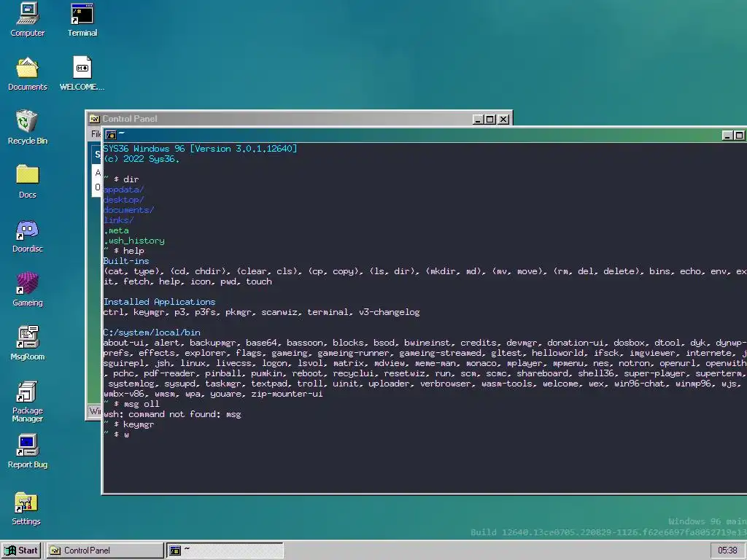Switch to Control Panel taskbar button
Viewport: 747px width, 560px height.
[x=104, y=551]
